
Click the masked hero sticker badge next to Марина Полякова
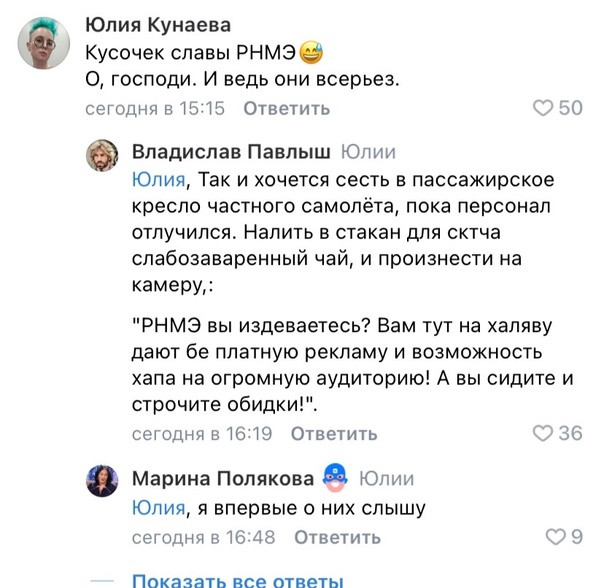[x=335, y=478]
